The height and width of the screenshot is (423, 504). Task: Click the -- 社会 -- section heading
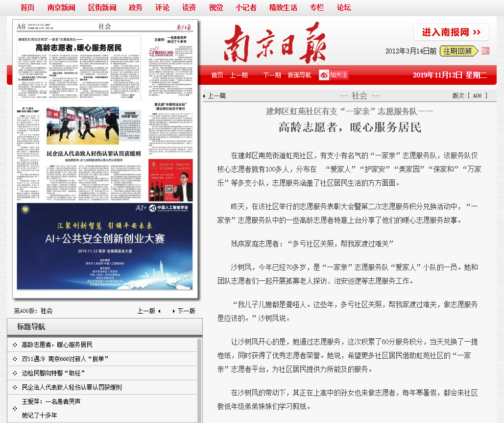[360, 96]
